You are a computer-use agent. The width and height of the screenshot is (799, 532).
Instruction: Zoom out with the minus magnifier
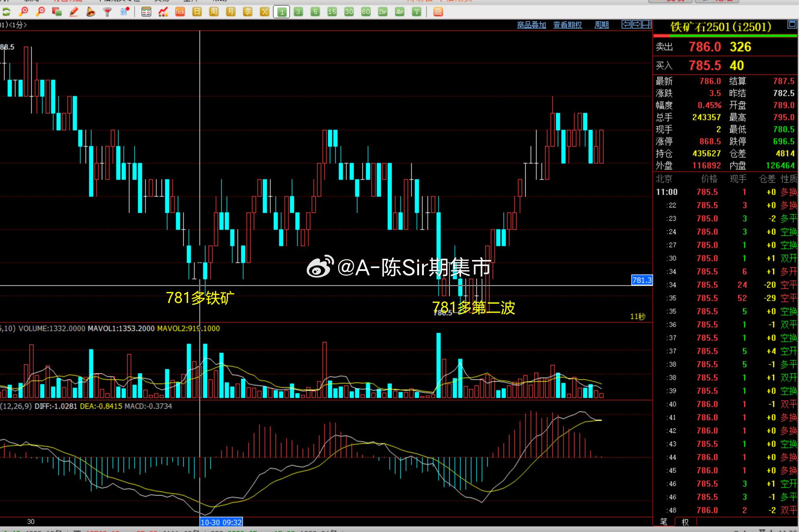[x=40, y=12]
